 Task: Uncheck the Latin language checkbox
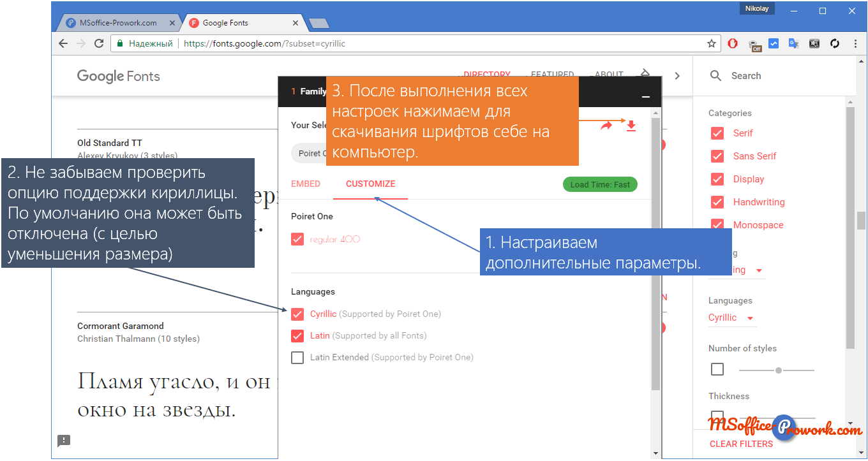[297, 335]
